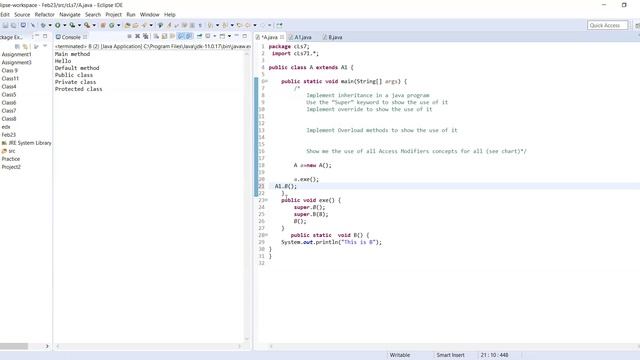Toggle Scroll Lock in Console toolbar
The height and width of the screenshot is (360, 640).
(x=164, y=37)
